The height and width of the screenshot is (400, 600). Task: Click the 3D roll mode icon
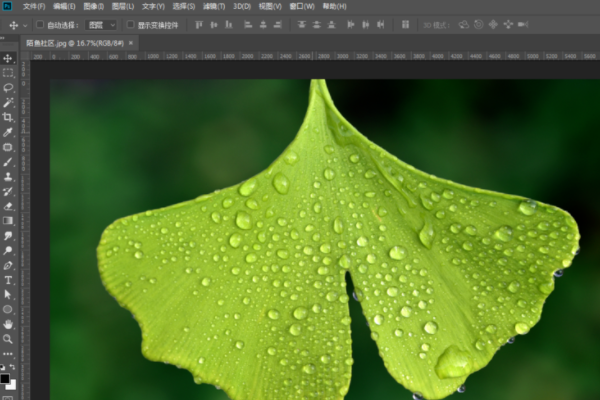(x=478, y=25)
